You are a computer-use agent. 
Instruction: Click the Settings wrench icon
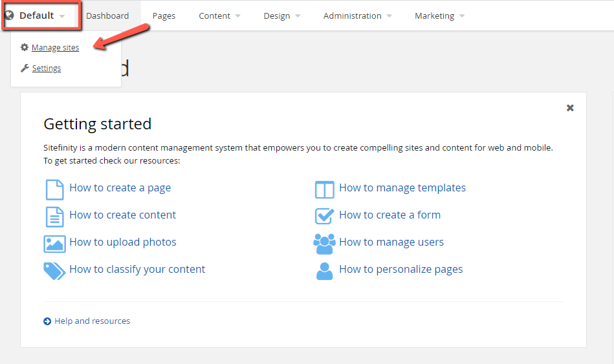click(x=25, y=68)
